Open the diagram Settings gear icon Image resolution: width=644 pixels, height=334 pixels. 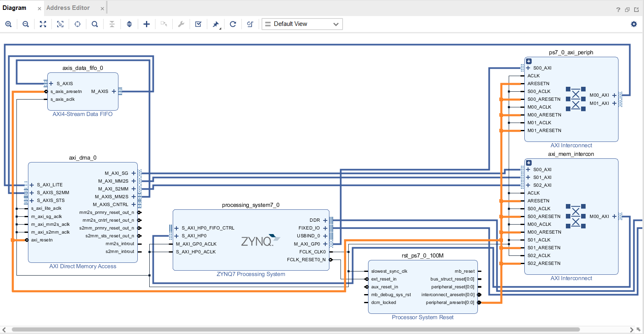tap(634, 24)
